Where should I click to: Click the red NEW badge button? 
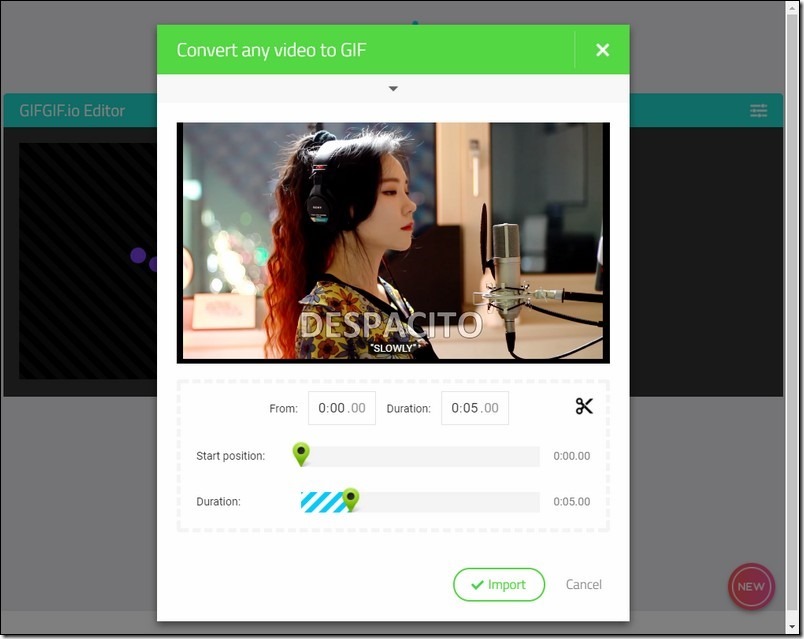tap(751, 587)
